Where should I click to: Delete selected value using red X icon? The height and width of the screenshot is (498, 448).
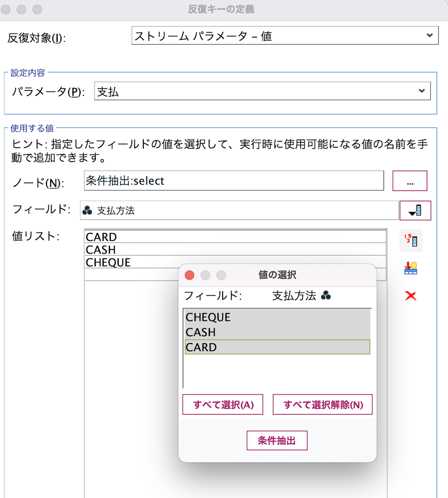410,295
